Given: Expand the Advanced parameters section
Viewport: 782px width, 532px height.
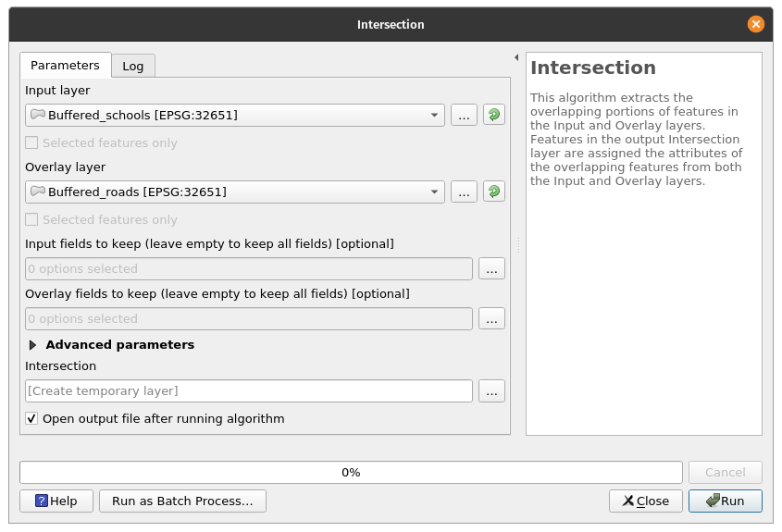Looking at the screenshot, I should tap(33, 345).
